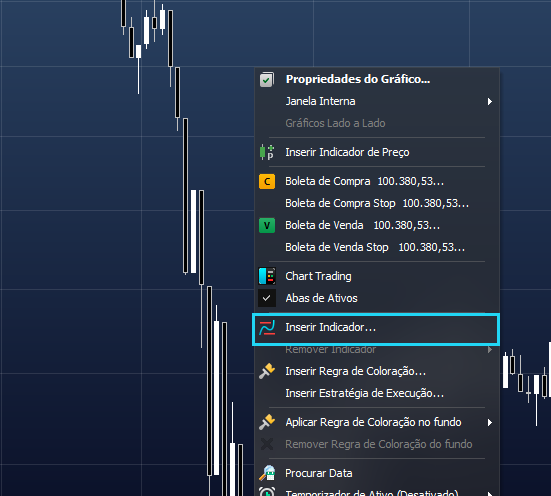Screen dimensions: 551x496
Task: Open Boleta de Compra Stop
Action: click(x=377, y=204)
